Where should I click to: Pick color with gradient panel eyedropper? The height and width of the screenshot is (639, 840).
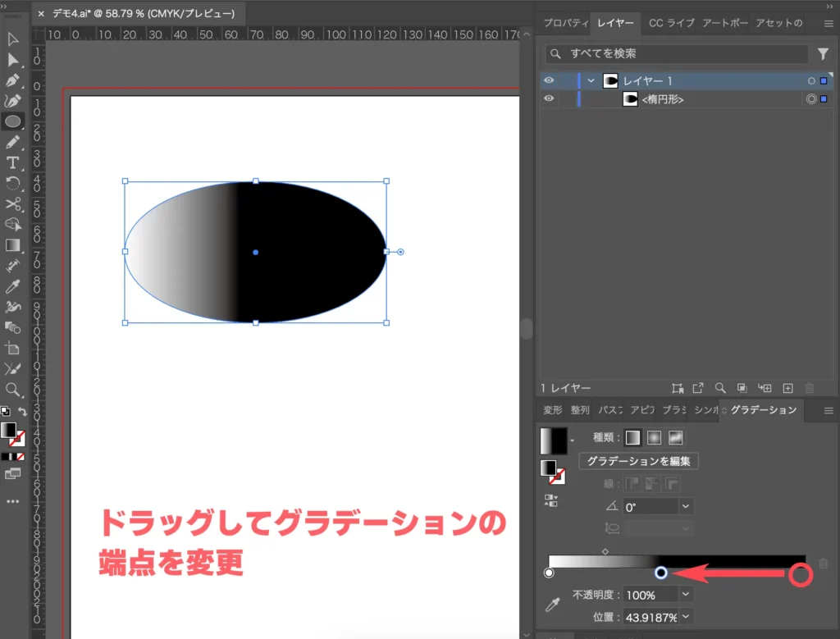pyautogui.click(x=552, y=605)
